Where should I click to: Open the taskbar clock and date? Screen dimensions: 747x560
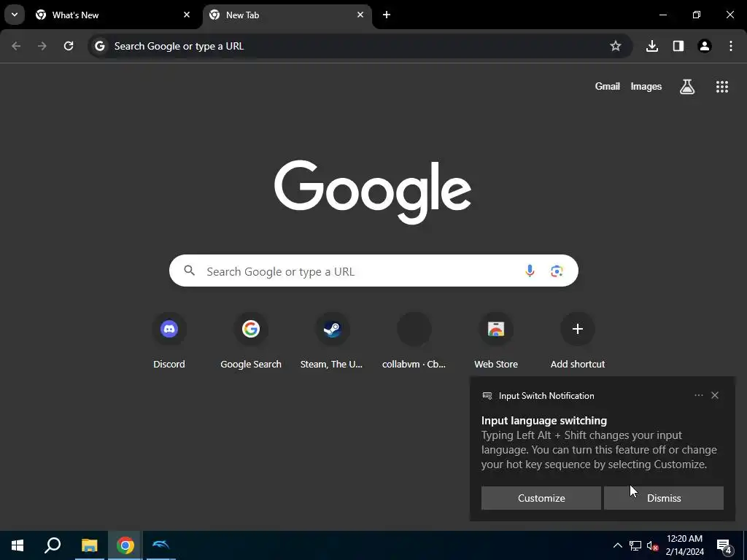[684, 545]
